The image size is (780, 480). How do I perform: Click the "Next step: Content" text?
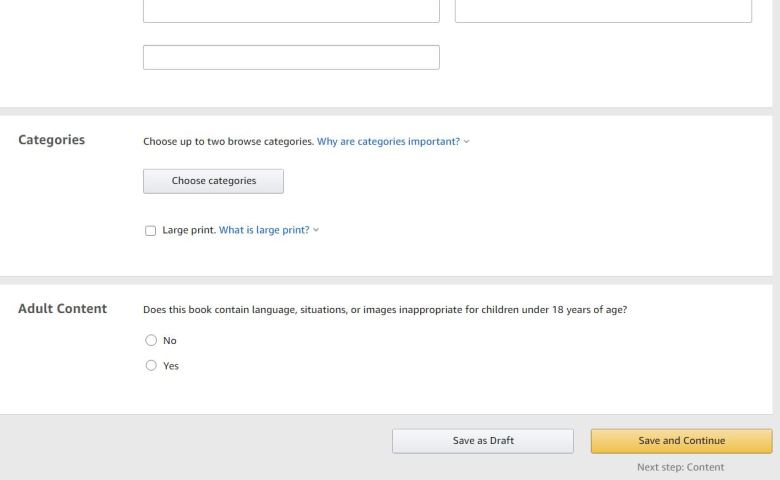coord(680,467)
